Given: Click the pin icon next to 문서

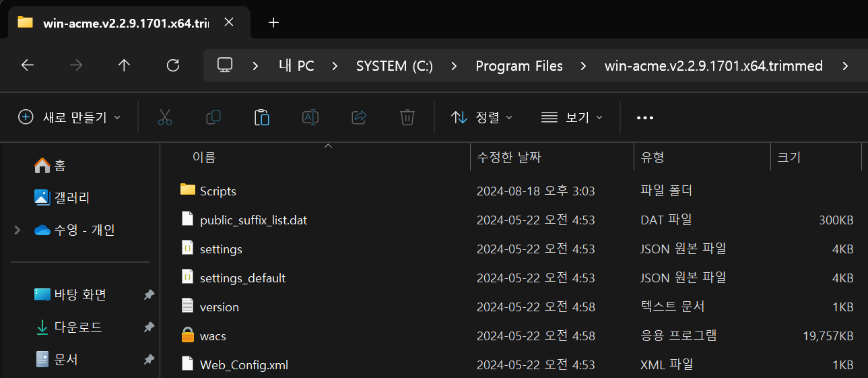Looking at the screenshot, I should (149, 360).
